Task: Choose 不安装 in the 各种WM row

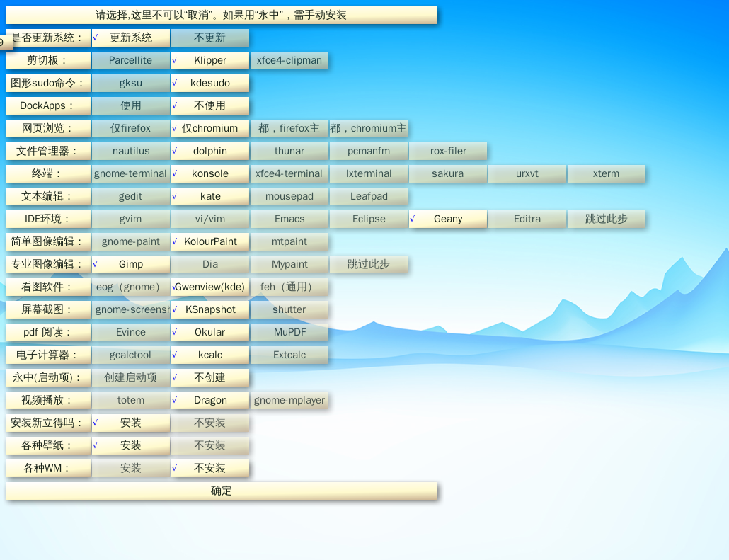Action: coord(210,469)
